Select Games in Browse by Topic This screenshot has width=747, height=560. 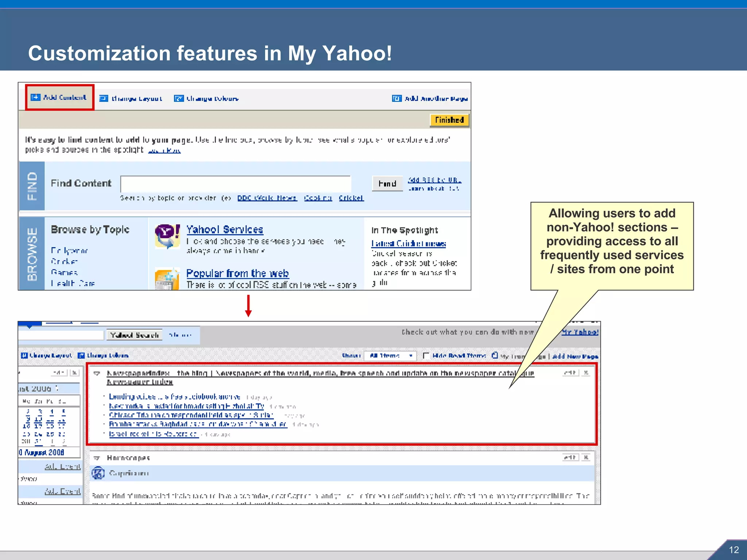(x=64, y=272)
